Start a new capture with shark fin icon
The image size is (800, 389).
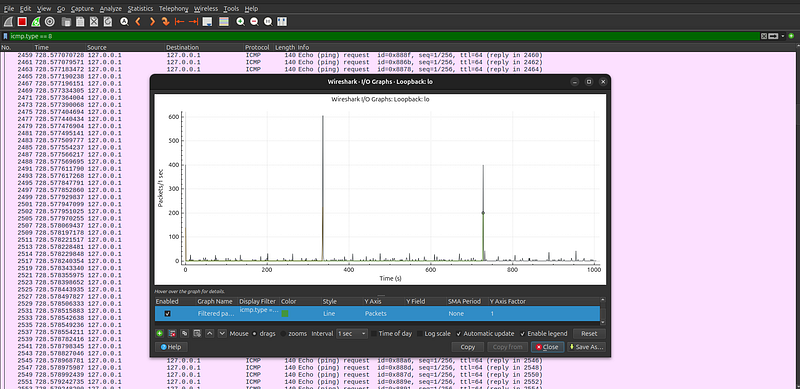pos(8,21)
